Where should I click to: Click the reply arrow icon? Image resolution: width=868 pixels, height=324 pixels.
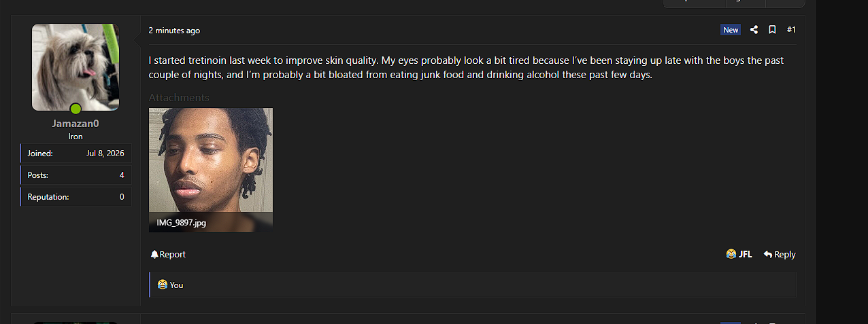767,254
